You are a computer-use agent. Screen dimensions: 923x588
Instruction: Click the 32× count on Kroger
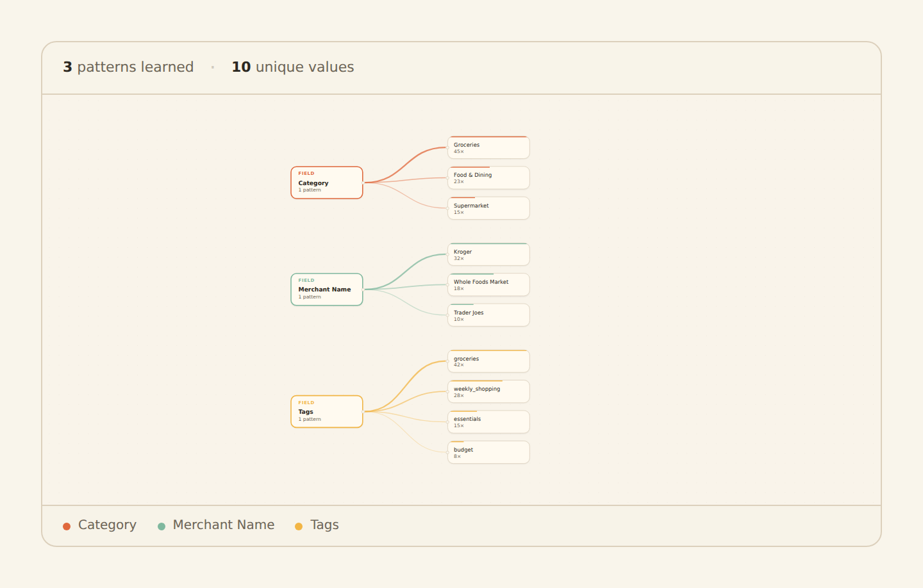(459, 259)
